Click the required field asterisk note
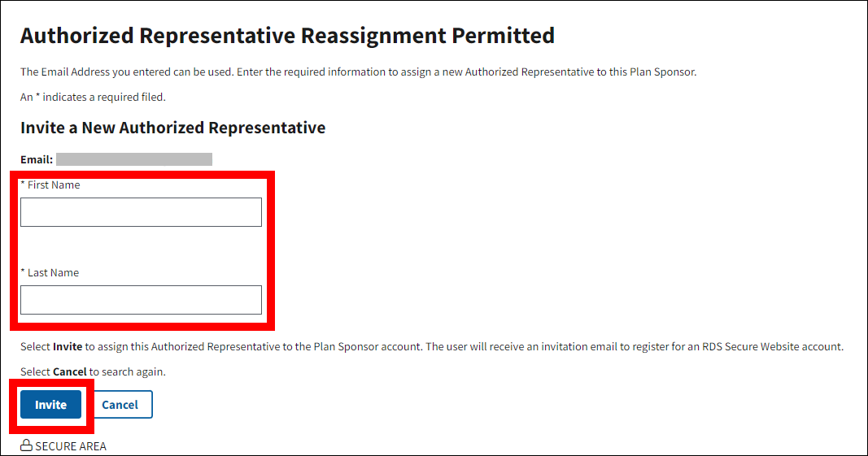Image resolution: width=868 pixels, height=456 pixels. click(x=93, y=98)
